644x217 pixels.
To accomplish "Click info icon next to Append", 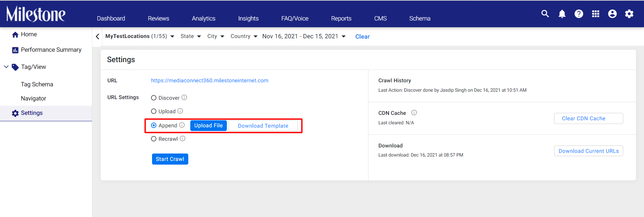I will (182, 125).
